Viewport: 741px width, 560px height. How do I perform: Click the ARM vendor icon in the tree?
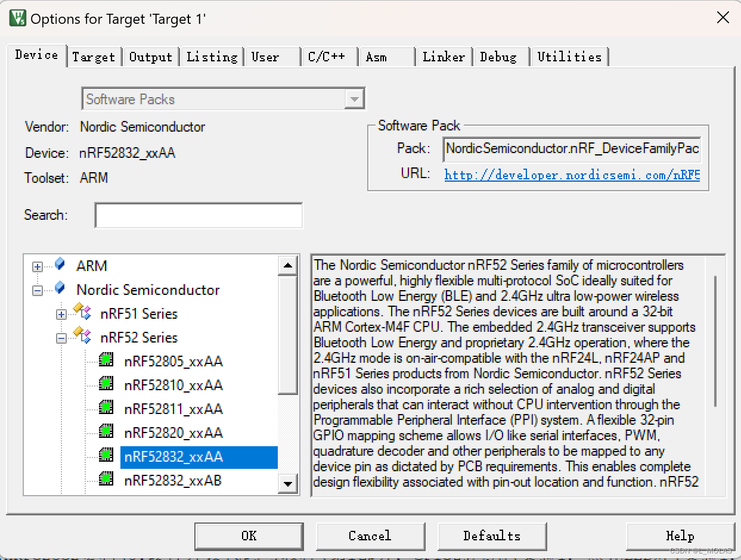click(x=59, y=265)
